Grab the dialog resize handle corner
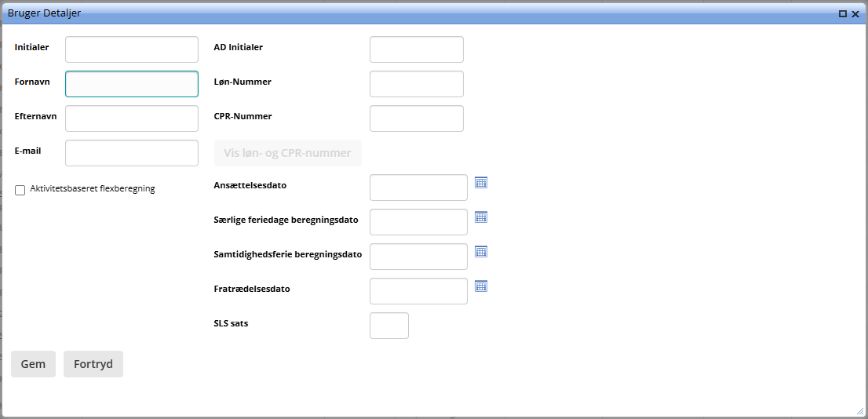The width and height of the screenshot is (868, 419). [x=860, y=411]
